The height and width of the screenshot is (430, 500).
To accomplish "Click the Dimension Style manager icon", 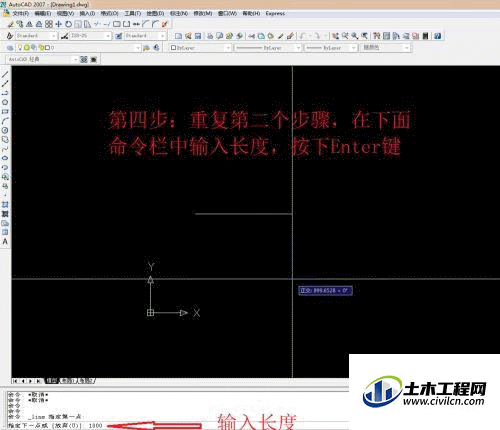I will click(64, 36).
